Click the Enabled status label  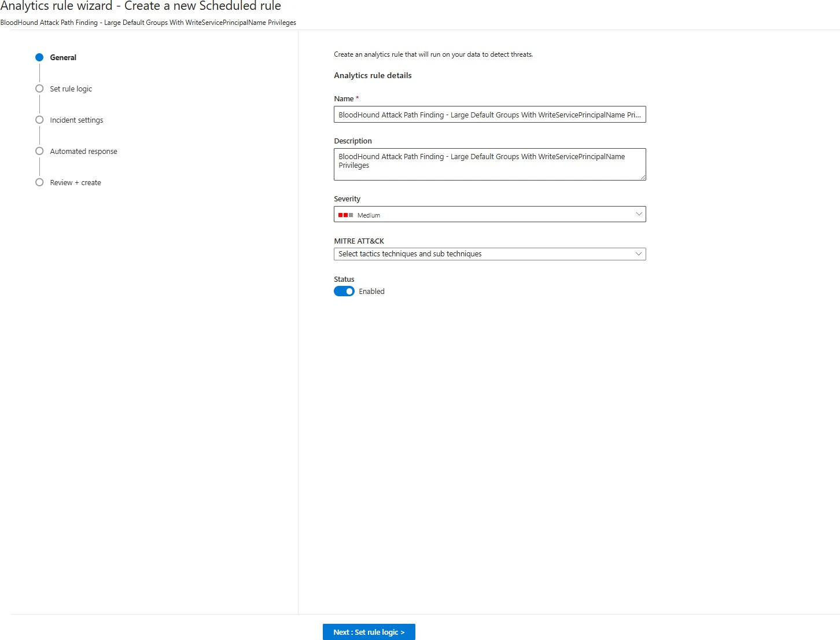tap(371, 292)
